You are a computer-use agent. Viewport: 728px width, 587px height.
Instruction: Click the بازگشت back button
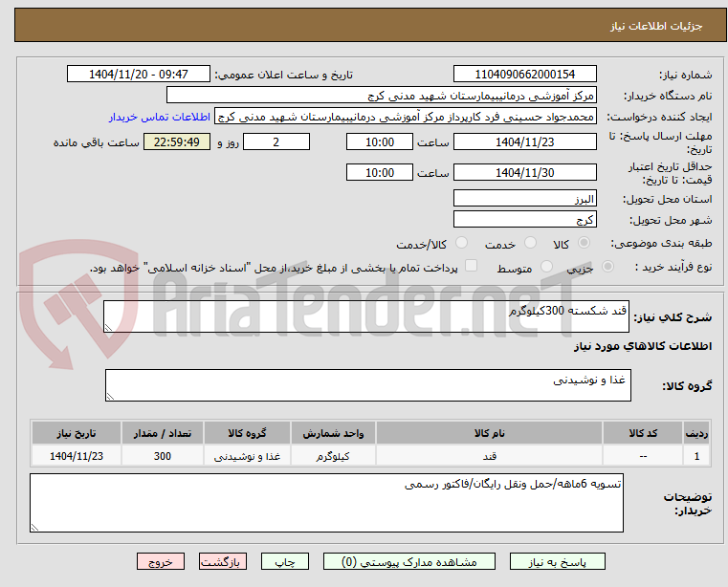click(x=222, y=561)
